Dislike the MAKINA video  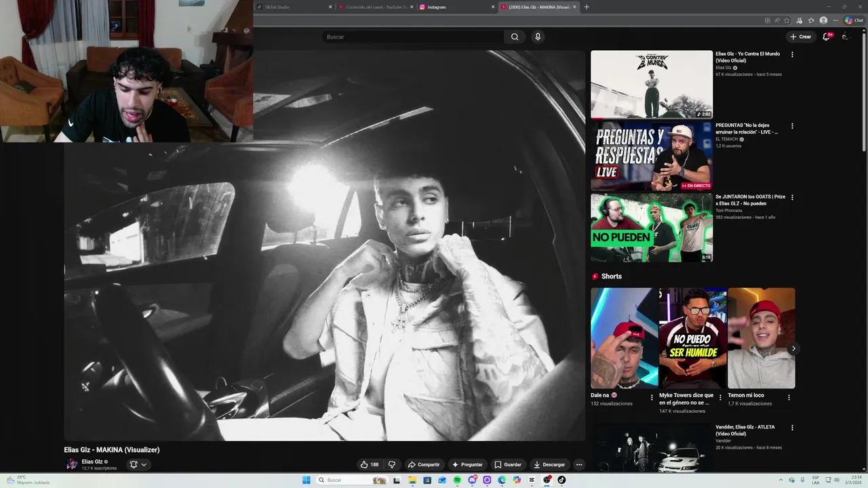391,464
